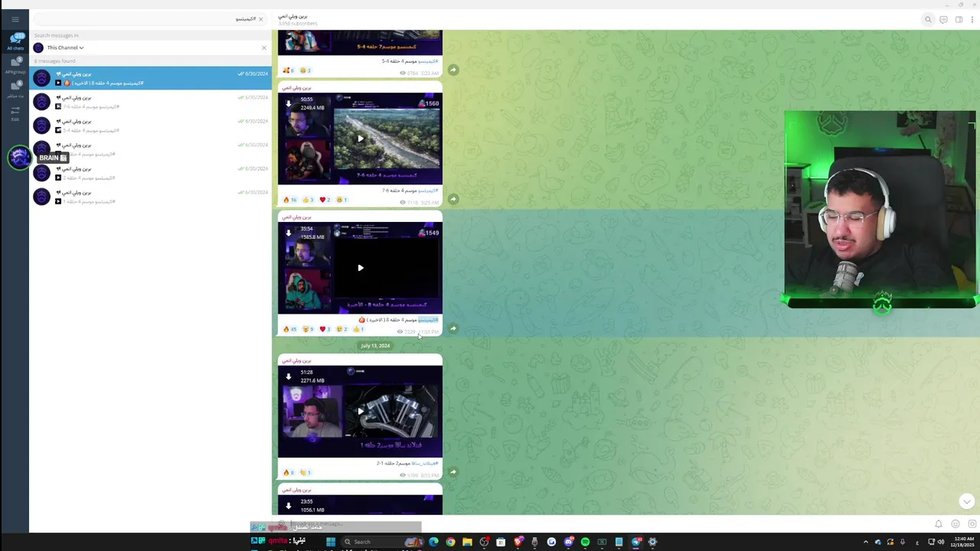Screen dimensions: 980x551
Task: Click the Windows Start button
Action: 331,542
